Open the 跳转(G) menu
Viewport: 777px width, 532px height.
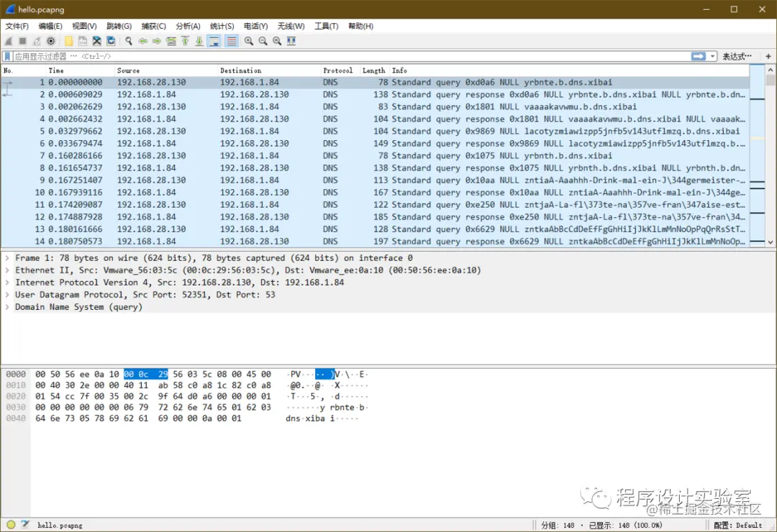[119, 27]
